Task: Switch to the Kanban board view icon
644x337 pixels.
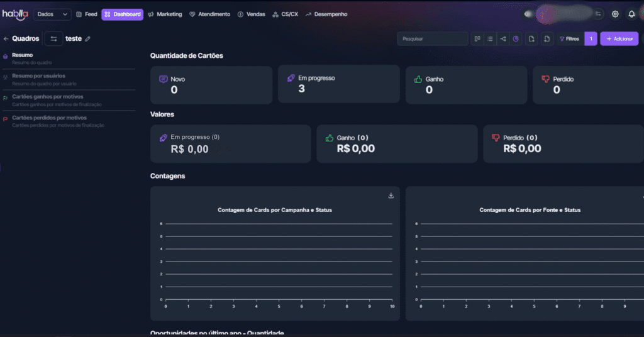Action: 478,39
